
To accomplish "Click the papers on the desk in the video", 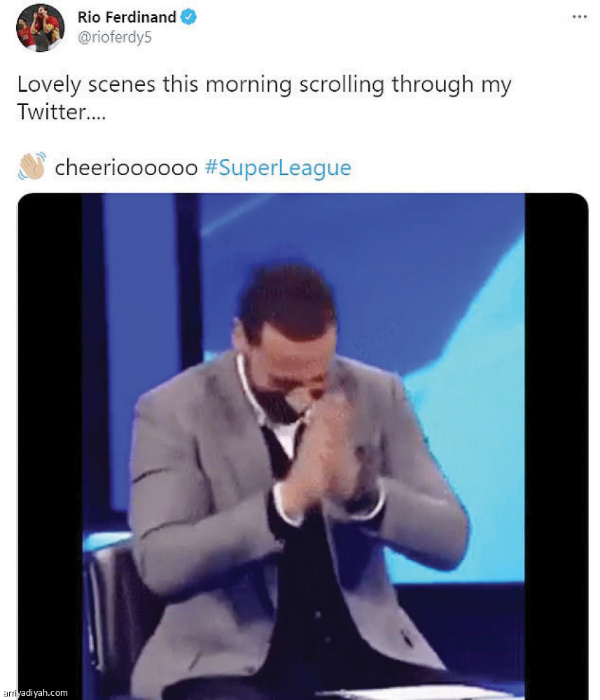I will (x=420, y=692).
